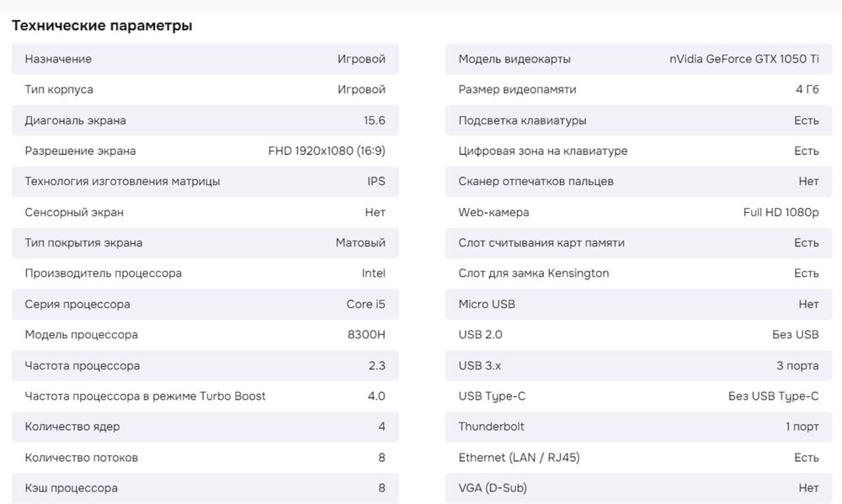
Task: Click the "Подсветка клавиатуры" row
Action: [x=638, y=120]
